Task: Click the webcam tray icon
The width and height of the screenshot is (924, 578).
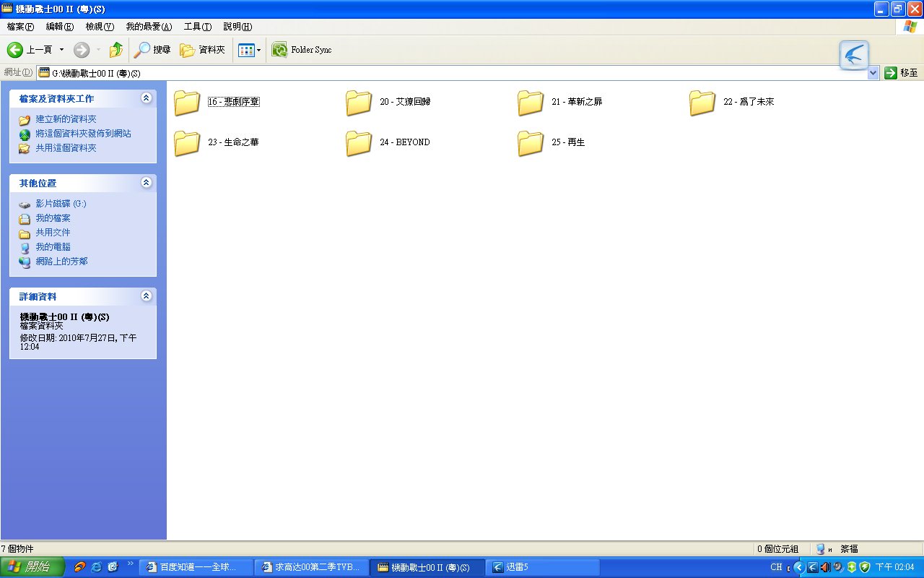Action: click(838, 567)
